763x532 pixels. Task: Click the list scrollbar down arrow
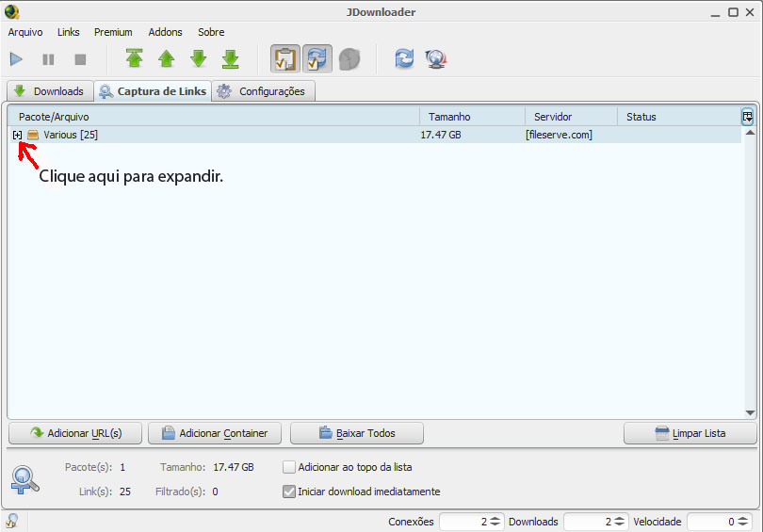tap(750, 412)
